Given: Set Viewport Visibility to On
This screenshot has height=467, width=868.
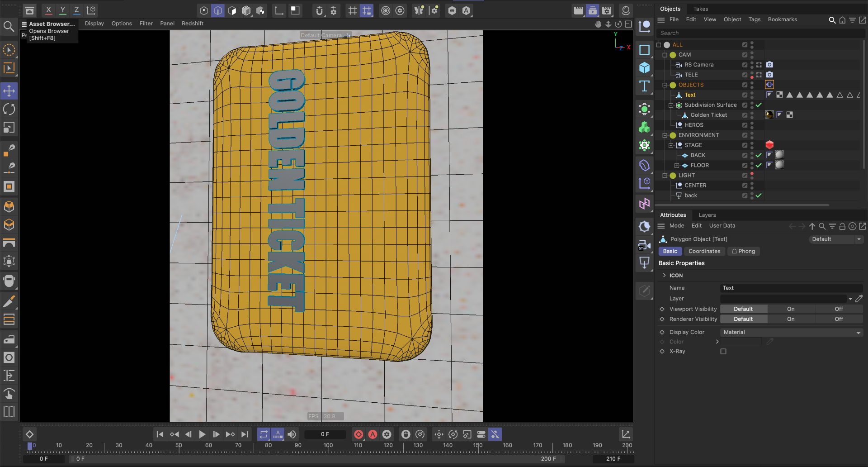Looking at the screenshot, I should (x=791, y=309).
